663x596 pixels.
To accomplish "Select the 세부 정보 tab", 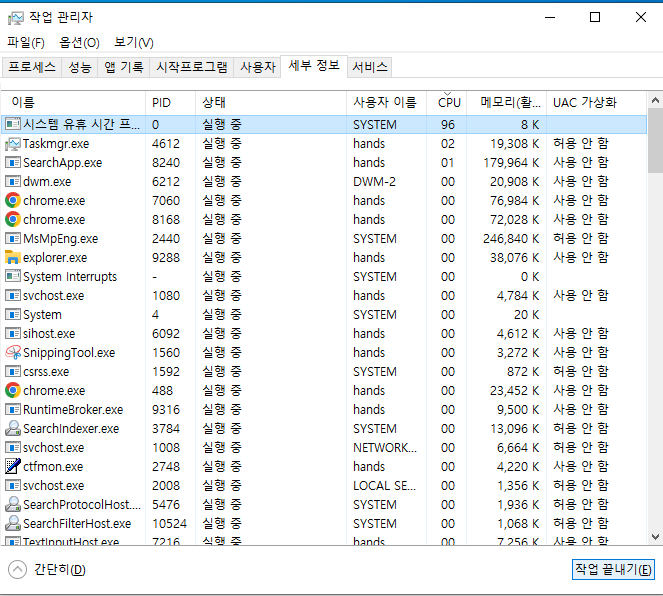I will 314,66.
